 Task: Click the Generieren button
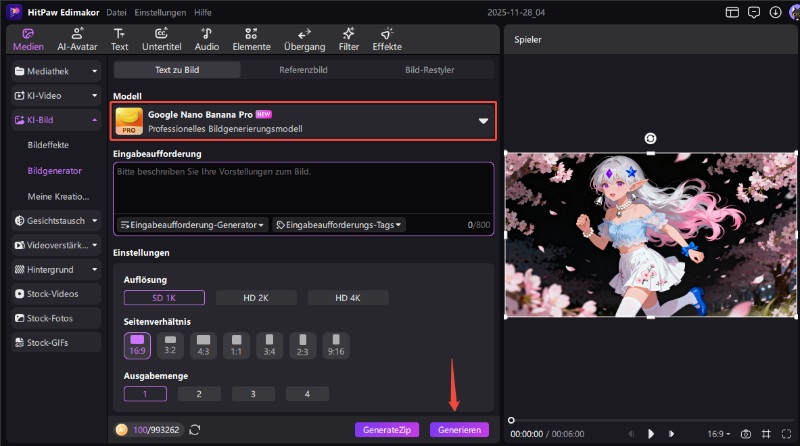pos(459,430)
